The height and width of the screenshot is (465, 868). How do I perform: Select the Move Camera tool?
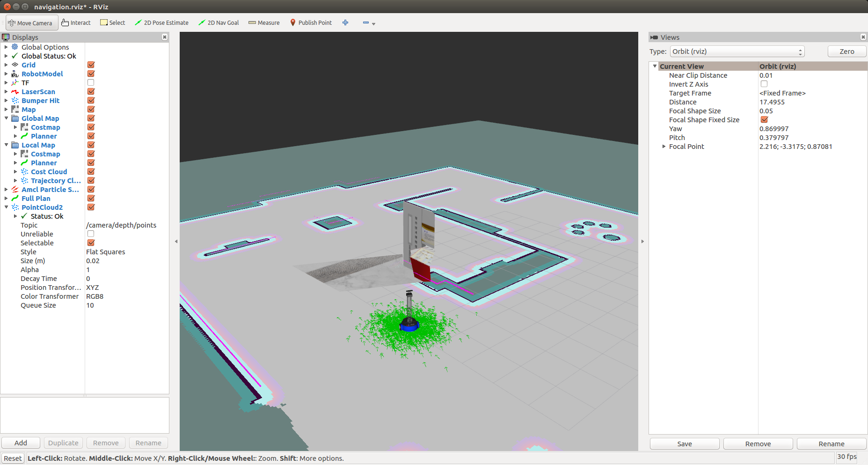point(31,23)
